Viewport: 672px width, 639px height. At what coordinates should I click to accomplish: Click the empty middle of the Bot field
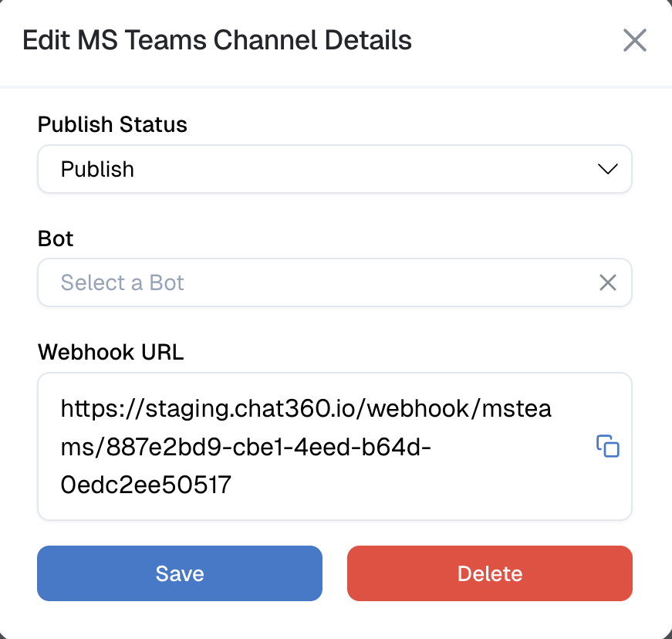coord(386,282)
